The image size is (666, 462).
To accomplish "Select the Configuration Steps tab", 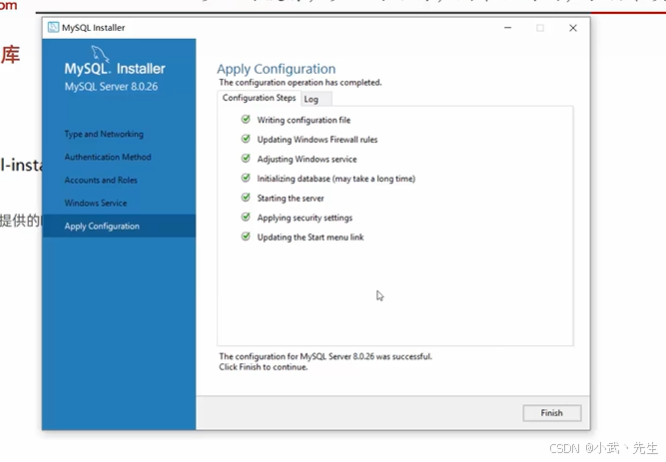I will point(259,98).
